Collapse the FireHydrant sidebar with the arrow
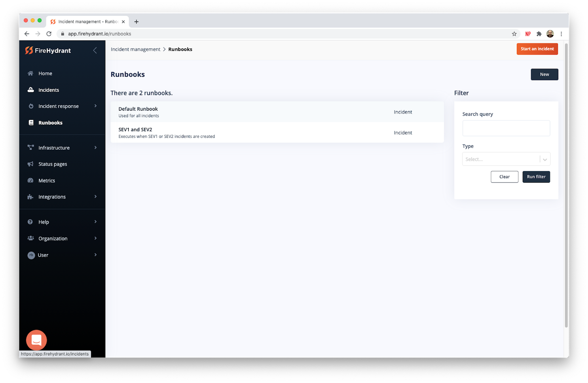 [95, 50]
